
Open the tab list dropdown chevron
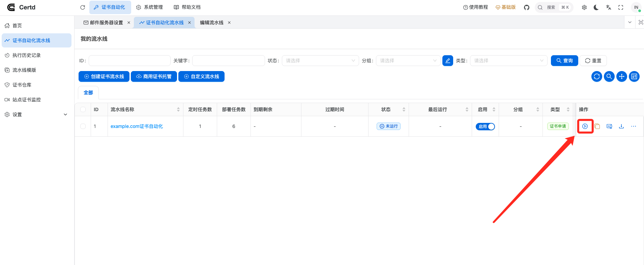(x=630, y=22)
